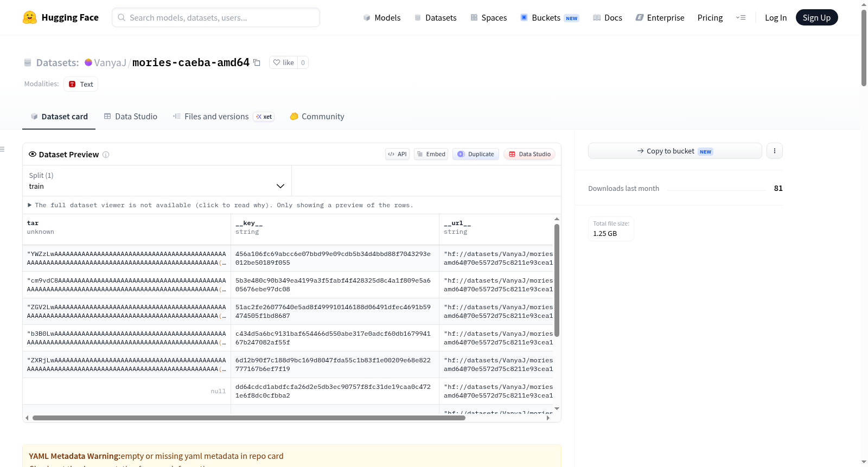
Task: Click the Hugging Face logo icon
Action: (x=30, y=17)
